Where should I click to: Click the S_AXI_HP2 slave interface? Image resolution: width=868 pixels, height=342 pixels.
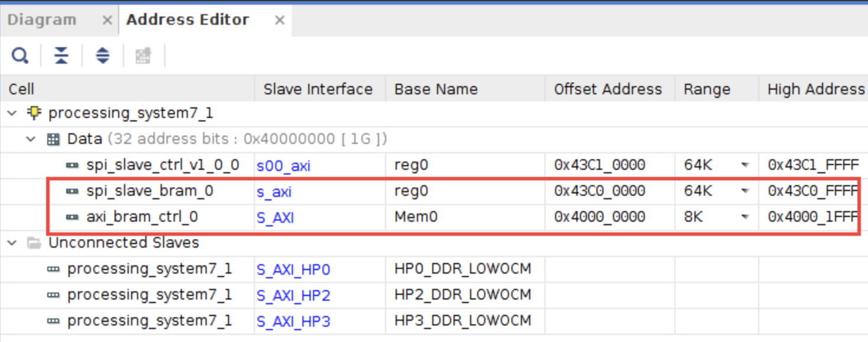[x=293, y=295]
